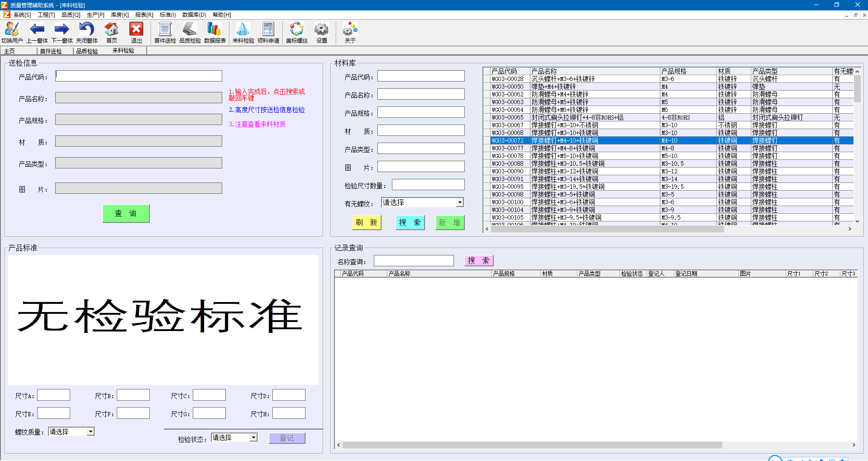Click the pink 搜索 button in 记录查询
868x461 pixels.
(x=479, y=260)
